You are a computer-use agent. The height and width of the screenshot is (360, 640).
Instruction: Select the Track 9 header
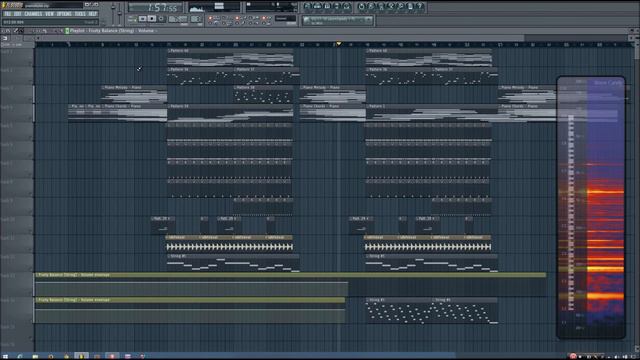tap(16, 206)
